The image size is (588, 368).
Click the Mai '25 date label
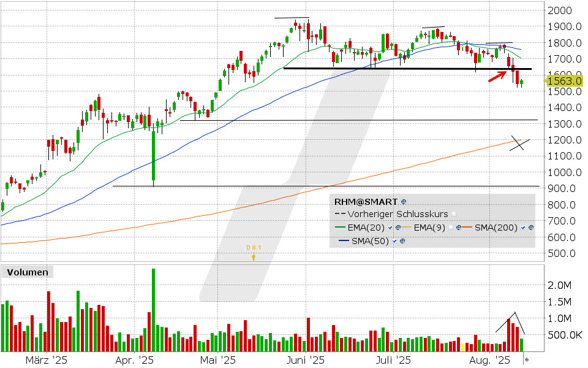click(x=218, y=361)
